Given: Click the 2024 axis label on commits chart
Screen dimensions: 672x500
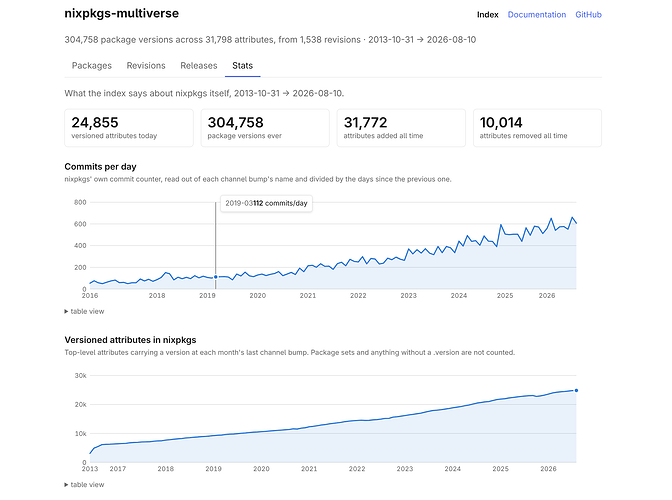Looking at the screenshot, I should pos(459,296).
